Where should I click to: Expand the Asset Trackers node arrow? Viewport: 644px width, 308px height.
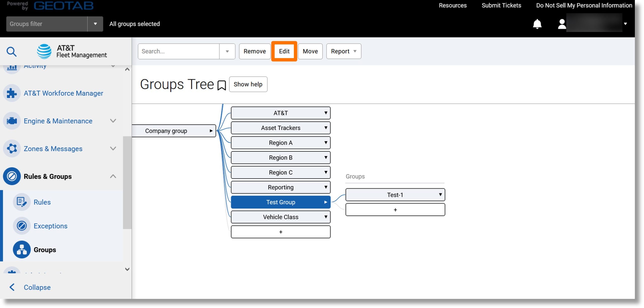[326, 128]
